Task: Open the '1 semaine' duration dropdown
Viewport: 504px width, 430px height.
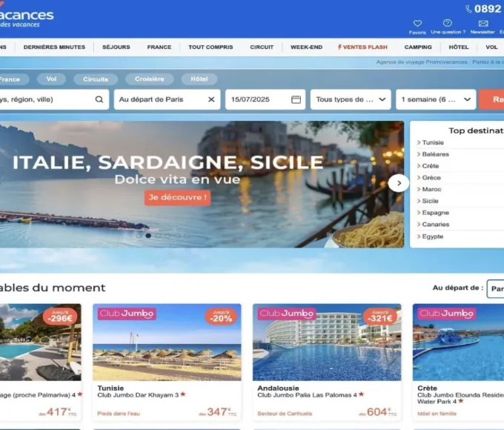Action: [x=436, y=99]
